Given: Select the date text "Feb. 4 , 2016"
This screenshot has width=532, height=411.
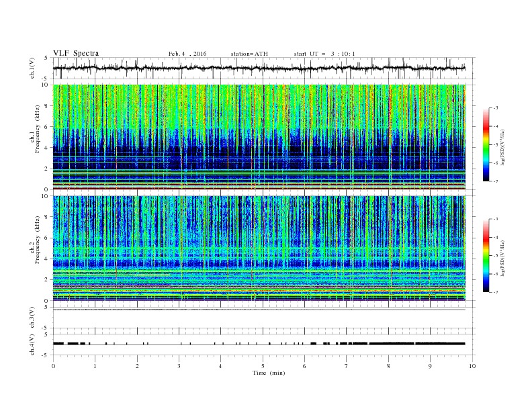Looking at the screenshot, I should 187,54.
